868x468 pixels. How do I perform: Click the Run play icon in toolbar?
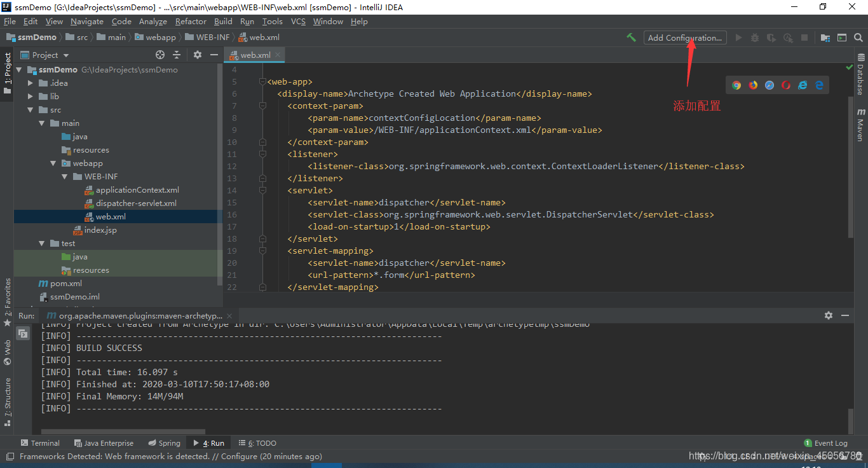pyautogui.click(x=738, y=38)
